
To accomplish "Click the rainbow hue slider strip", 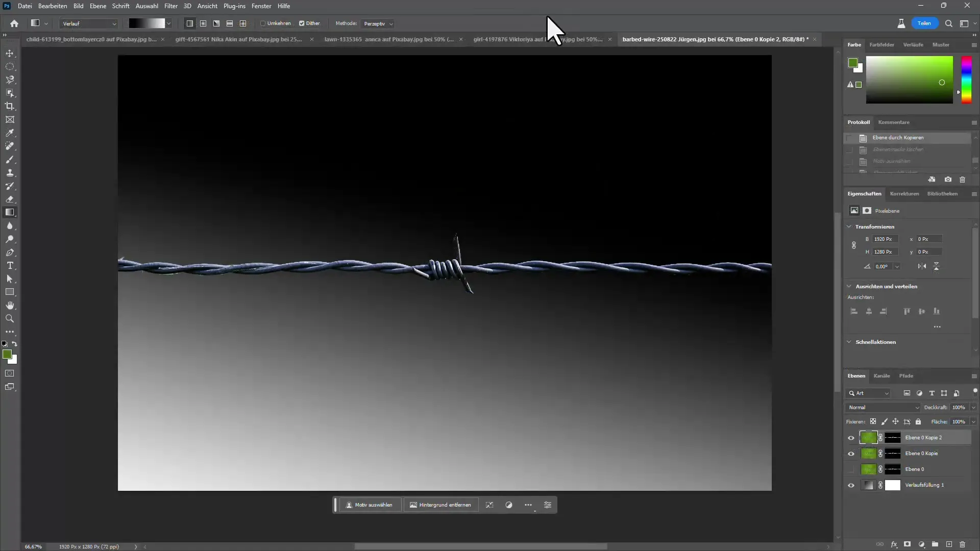I will [966, 80].
